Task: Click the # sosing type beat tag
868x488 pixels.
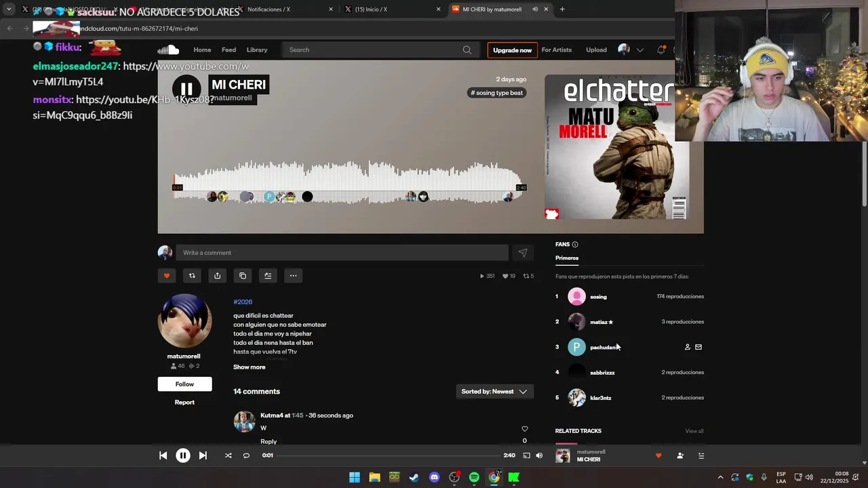Action: (497, 93)
